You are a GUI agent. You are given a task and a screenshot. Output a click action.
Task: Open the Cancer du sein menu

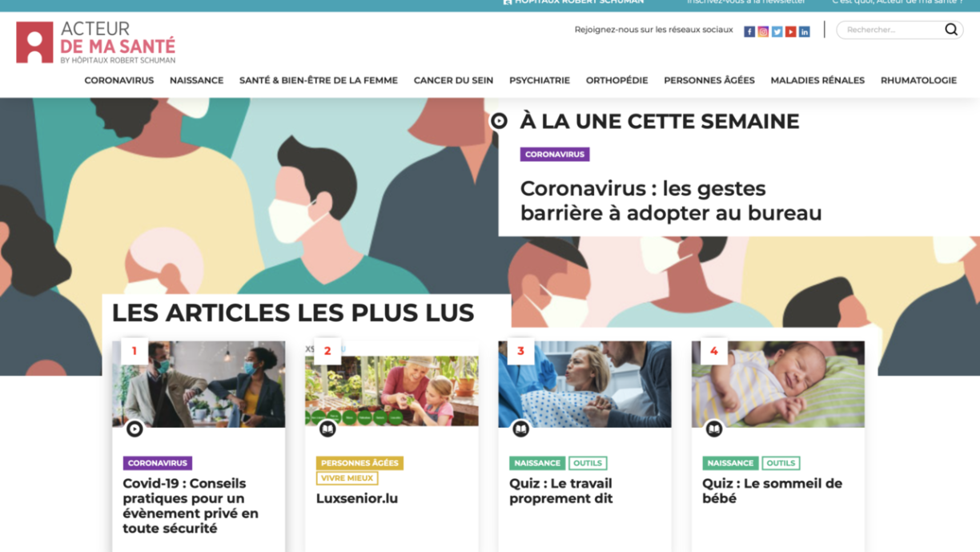pyautogui.click(x=453, y=80)
